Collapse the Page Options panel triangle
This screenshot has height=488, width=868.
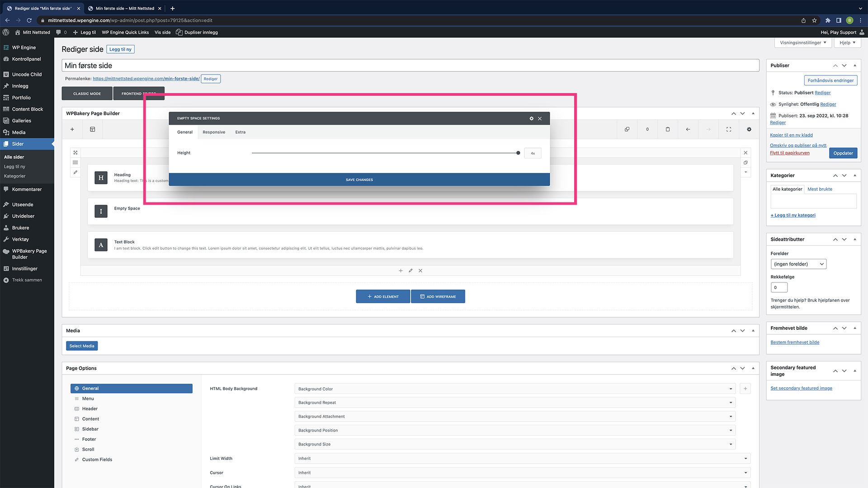pyautogui.click(x=753, y=368)
